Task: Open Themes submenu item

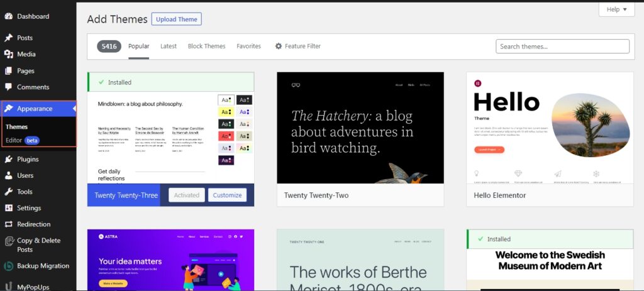Action: [17, 127]
